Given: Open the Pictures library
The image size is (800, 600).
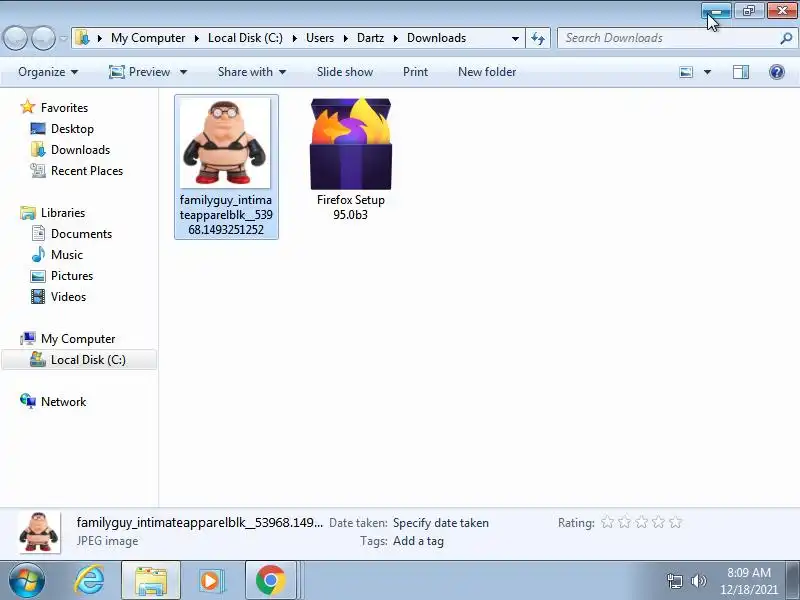Looking at the screenshot, I should click(x=71, y=276).
